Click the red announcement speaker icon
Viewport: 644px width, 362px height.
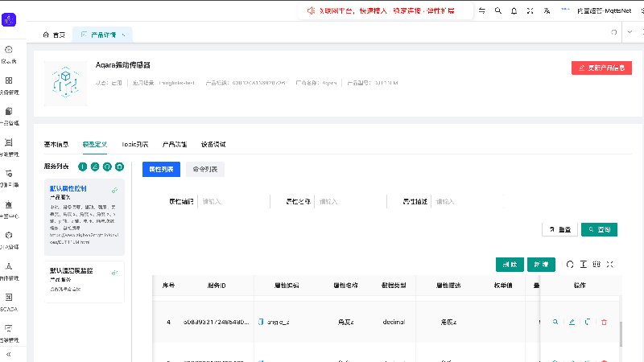(311, 10)
